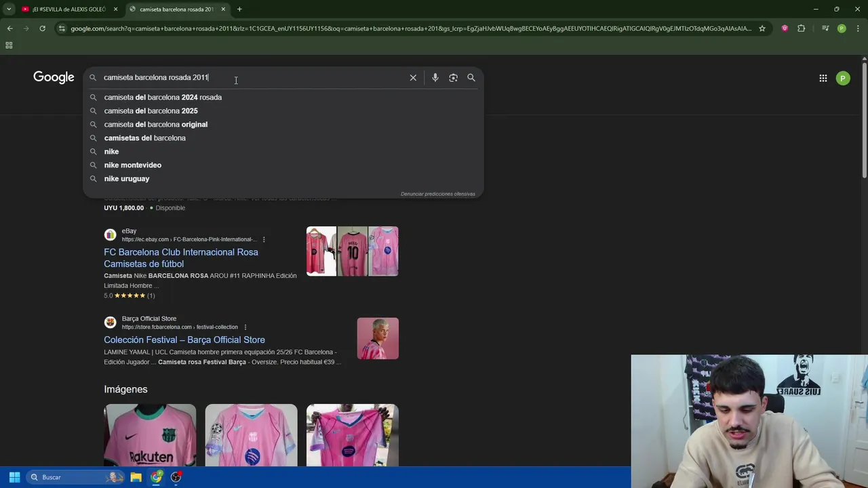Viewport: 868px width, 488px height.
Task: Open the Chrome three-dot menu
Action: [x=858, y=28]
